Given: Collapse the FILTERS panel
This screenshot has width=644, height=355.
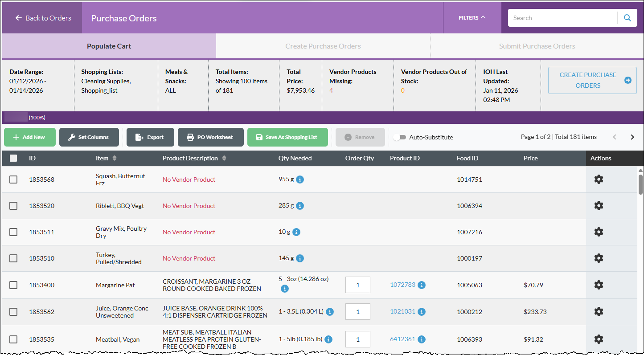Looking at the screenshot, I should tap(472, 18).
